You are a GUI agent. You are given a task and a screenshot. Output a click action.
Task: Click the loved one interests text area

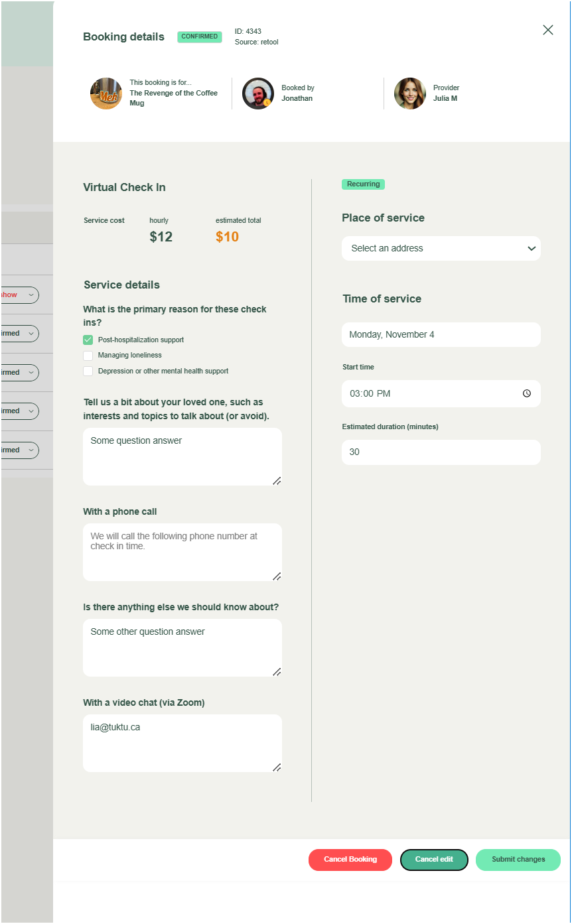(182, 456)
